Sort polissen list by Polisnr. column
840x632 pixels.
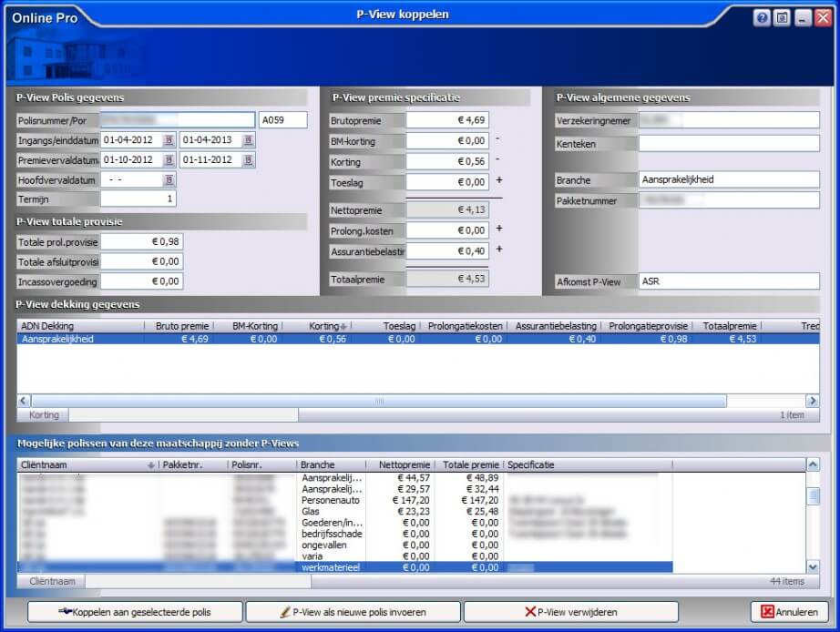click(x=262, y=465)
